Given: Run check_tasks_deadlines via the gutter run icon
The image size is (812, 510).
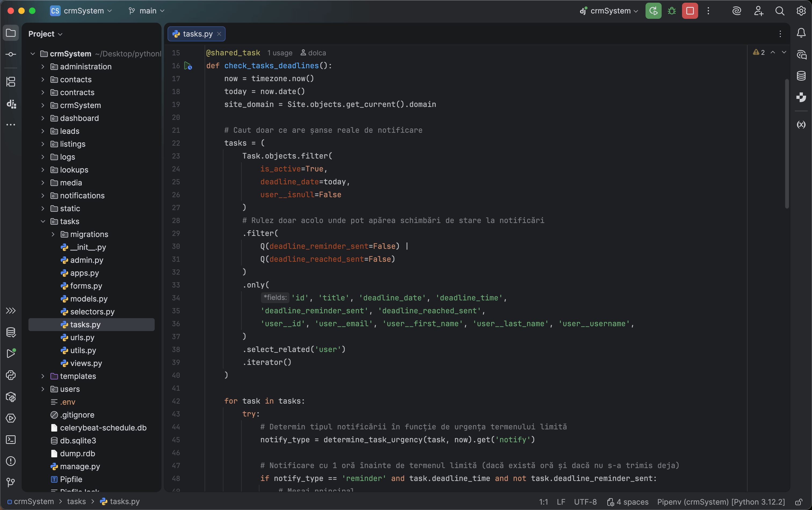Looking at the screenshot, I should click(x=188, y=66).
